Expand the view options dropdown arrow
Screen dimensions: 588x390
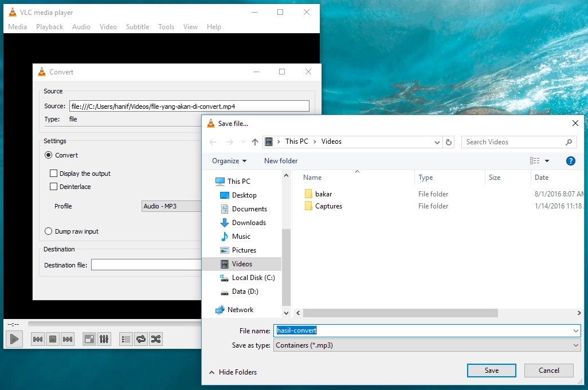pyautogui.click(x=547, y=161)
